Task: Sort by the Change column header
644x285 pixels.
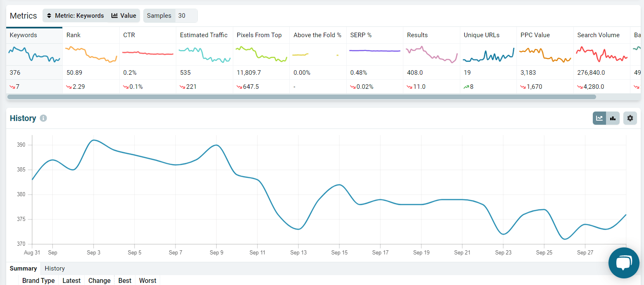Action: [99, 280]
